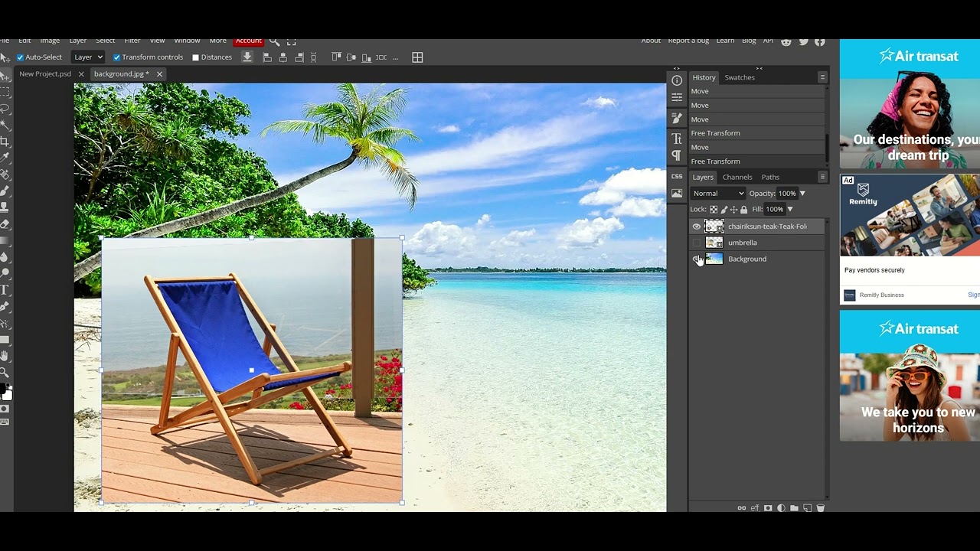Open the History panel options menu
Image resolution: width=980 pixels, height=551 pixels.
[822, 77]
